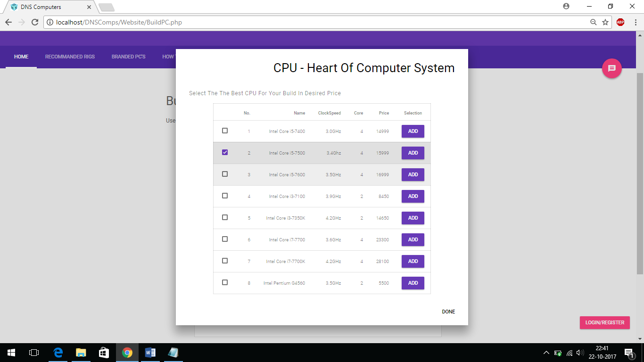644x362 pixels.
Task: Click the No. column header
Action: 247,113
